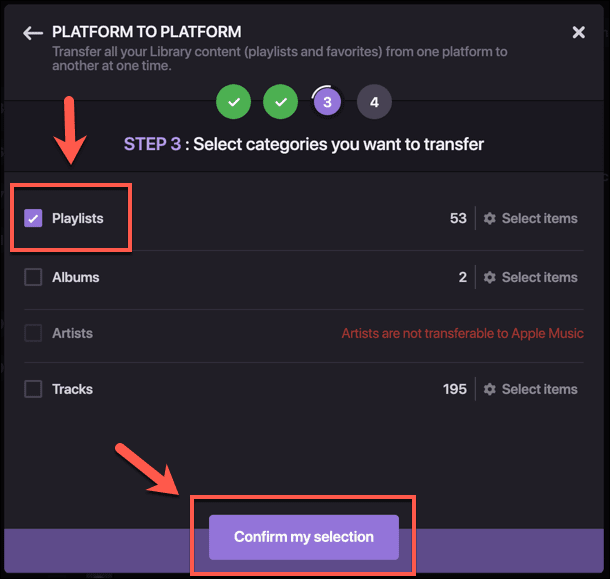The width and height of the screenshot is (610, 579).
Task: Click the back arrow icon
Action: coord(33,33)
